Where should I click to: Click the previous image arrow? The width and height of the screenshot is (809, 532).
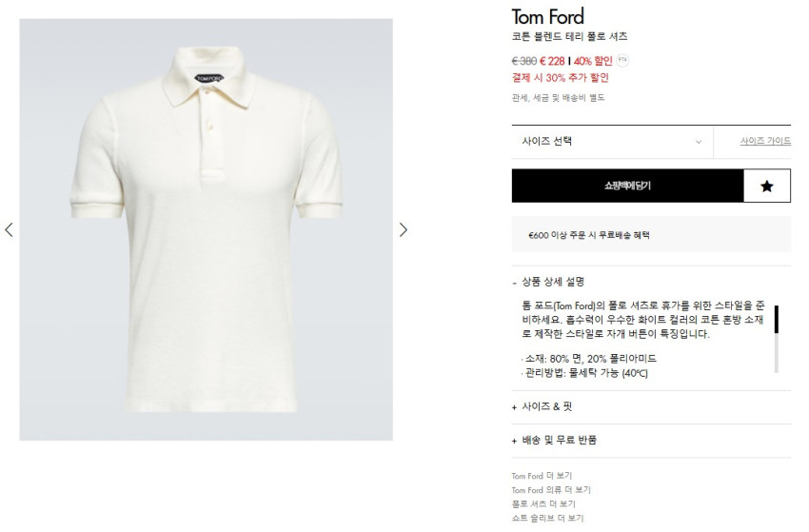click(10, 229)
